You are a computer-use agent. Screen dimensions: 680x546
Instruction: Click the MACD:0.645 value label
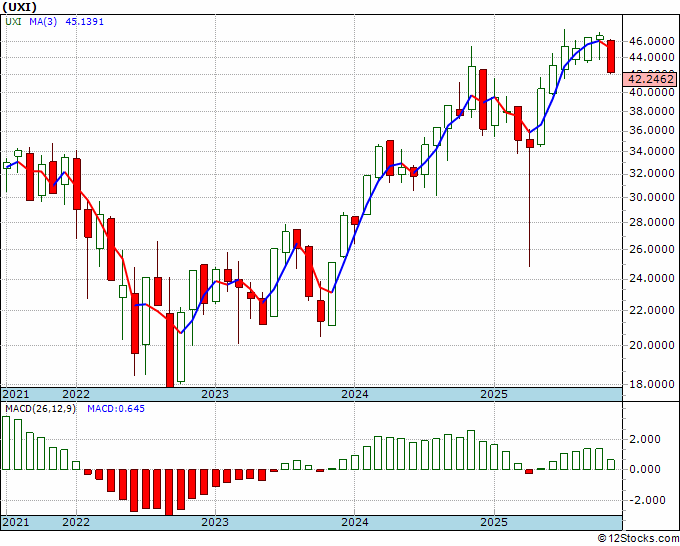click(x=116, y=409)
